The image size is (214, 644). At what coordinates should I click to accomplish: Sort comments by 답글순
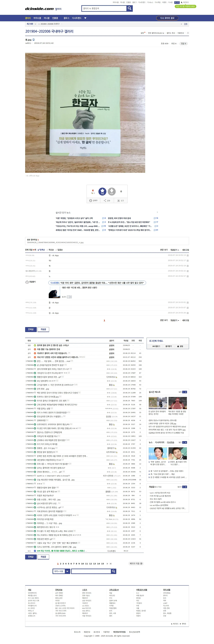pos(59,250)
